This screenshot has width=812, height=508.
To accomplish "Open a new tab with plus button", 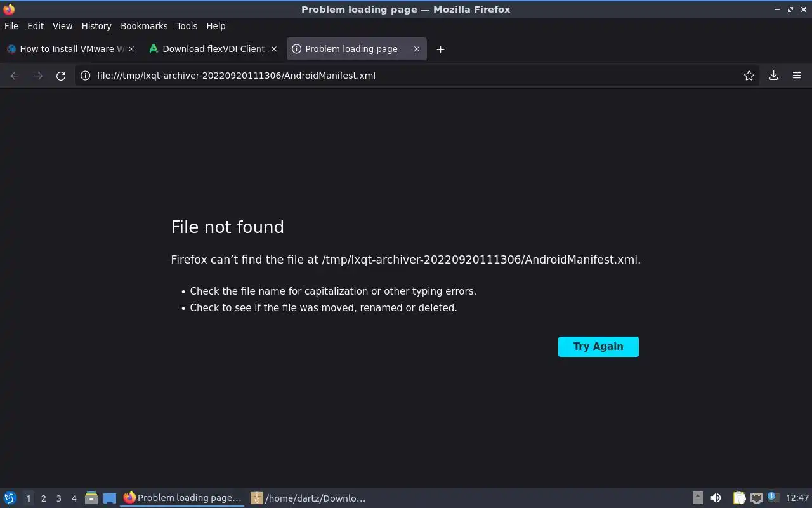I will coord(440,49).
